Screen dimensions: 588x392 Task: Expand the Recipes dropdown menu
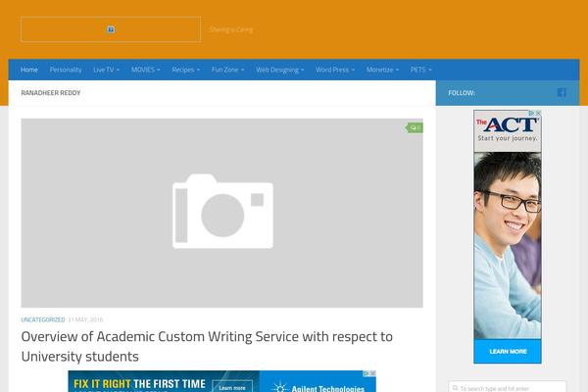point(186,70)
